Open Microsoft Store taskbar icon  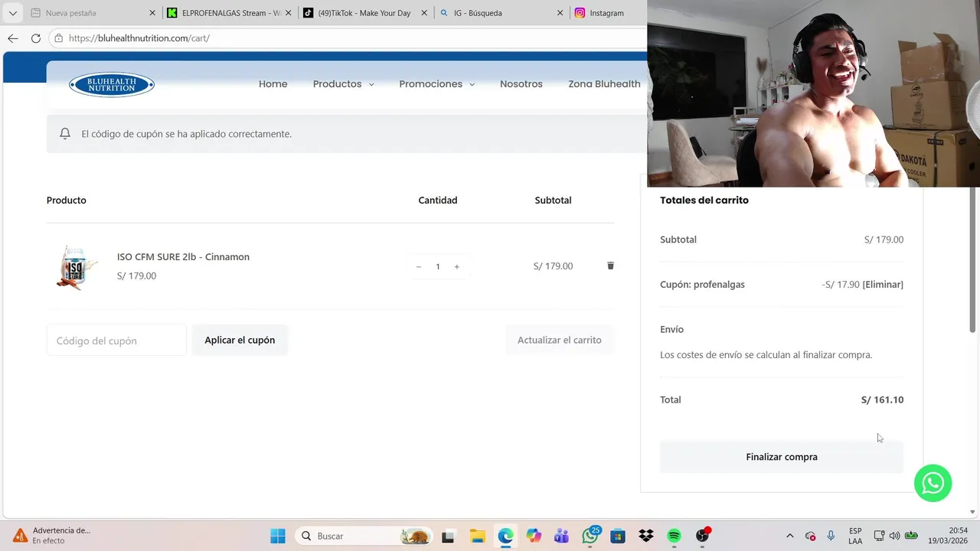[618, 536]
